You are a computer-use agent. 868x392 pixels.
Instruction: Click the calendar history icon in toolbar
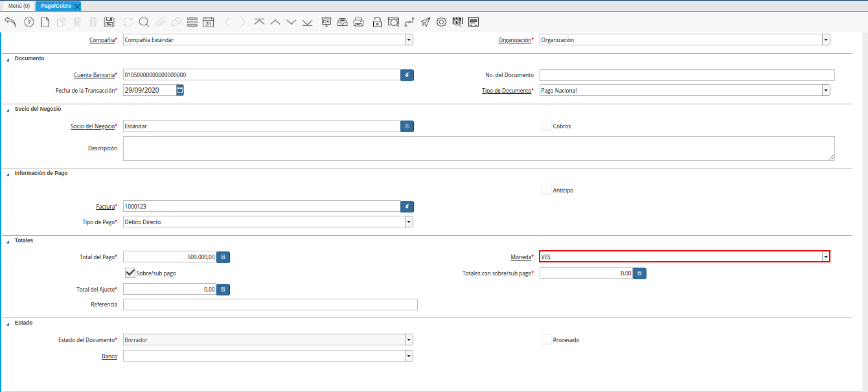[208, 22]
